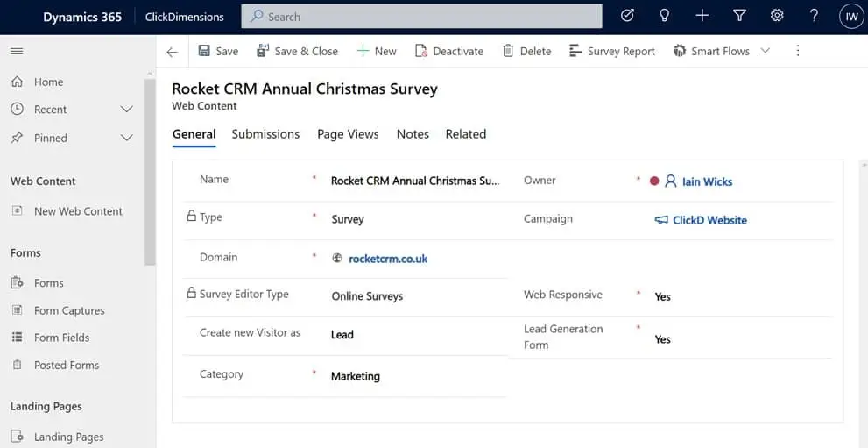
Task: Click the Save floppy disk icon
Action: pyautogui.click(x=204, y=51)
